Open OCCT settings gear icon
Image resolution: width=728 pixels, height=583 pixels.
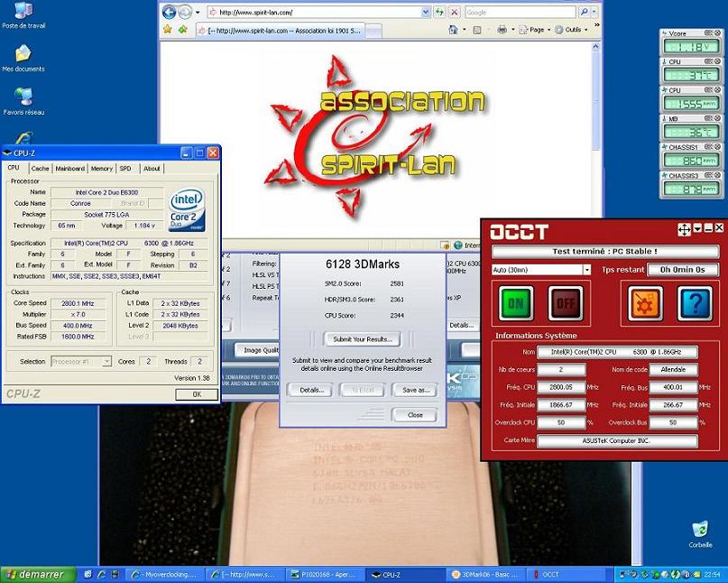point(645,304)
